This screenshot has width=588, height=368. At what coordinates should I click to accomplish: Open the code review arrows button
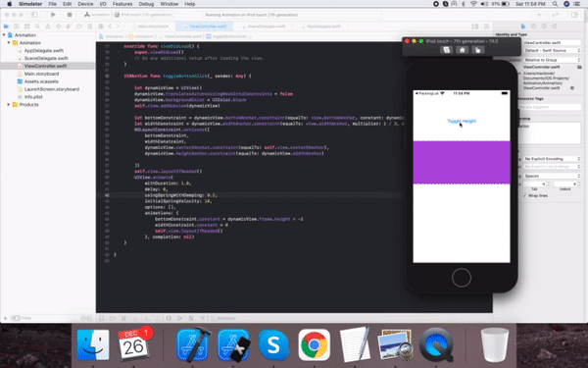click(556, 15)
